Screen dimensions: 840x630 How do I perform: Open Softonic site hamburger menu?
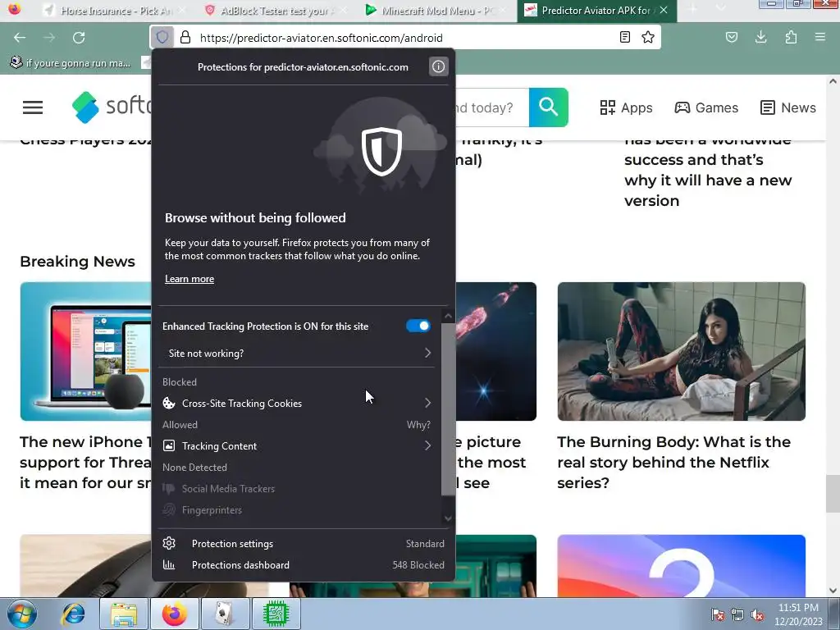click(x=33, y=107)
